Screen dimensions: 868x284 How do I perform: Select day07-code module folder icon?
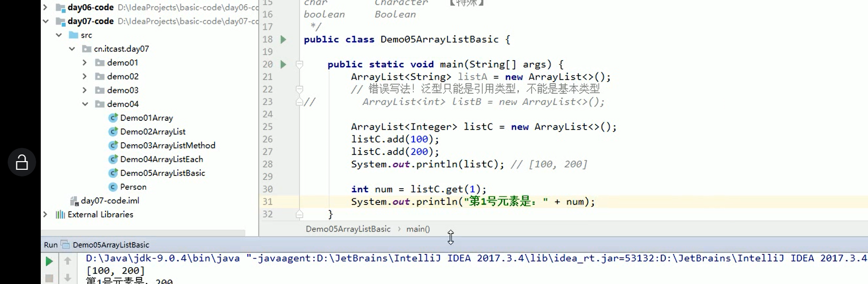click(60, 21)
